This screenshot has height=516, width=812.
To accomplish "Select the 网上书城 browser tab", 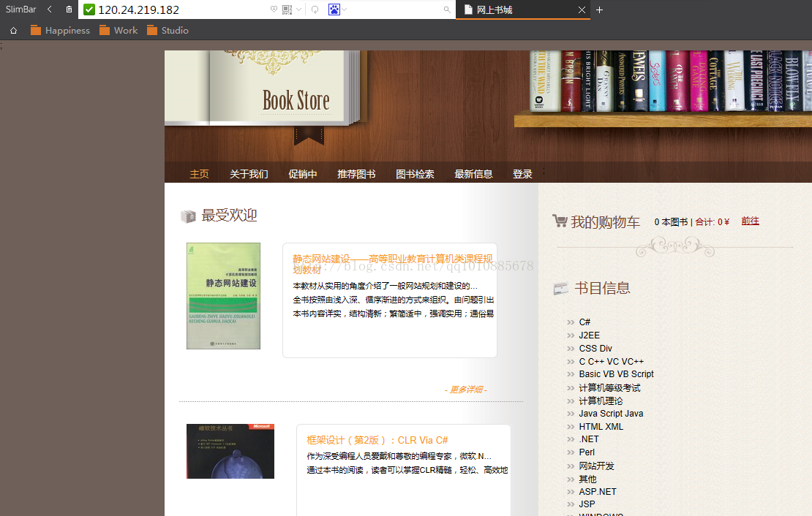I will pos(523,10).
